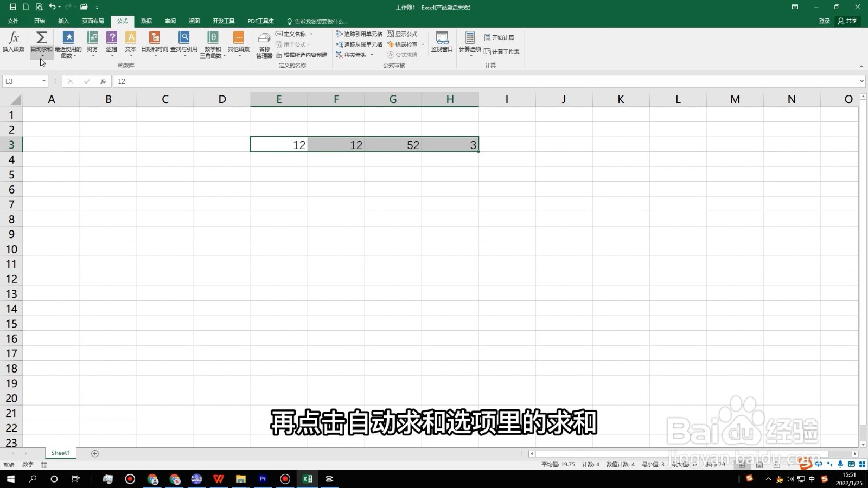Switch to the Page Layout (页面布局) tab
Screen dimensions: 868x488
point(93,21)
